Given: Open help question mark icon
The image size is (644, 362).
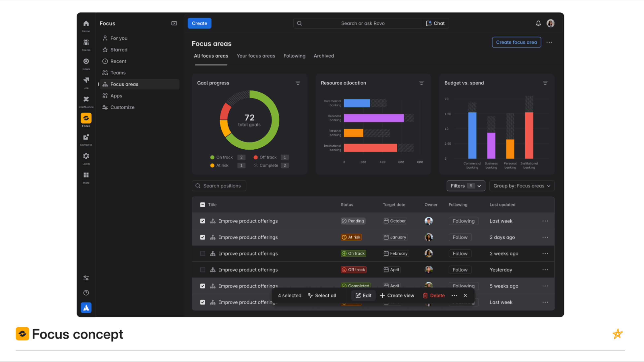Looking at the screenshot, I should pos(86,293).
